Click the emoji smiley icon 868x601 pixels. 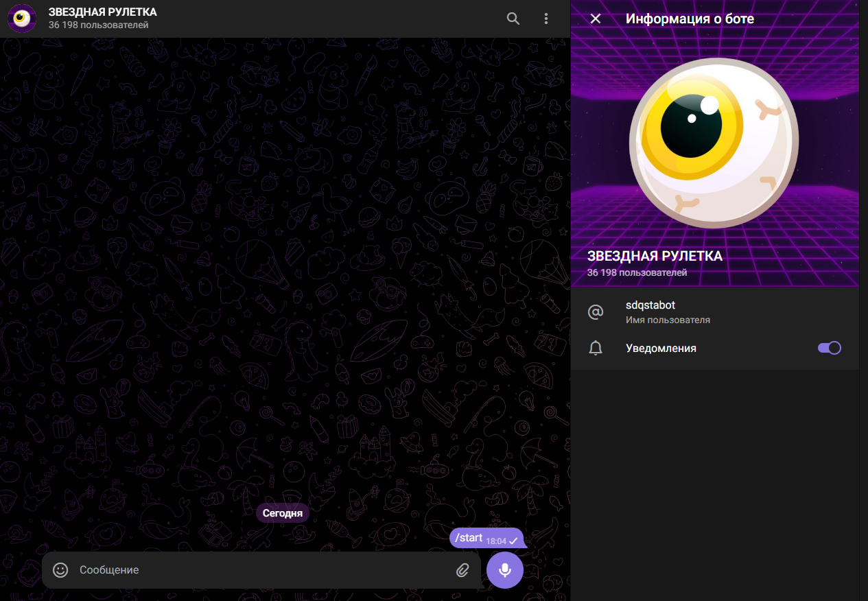point(60,570)
